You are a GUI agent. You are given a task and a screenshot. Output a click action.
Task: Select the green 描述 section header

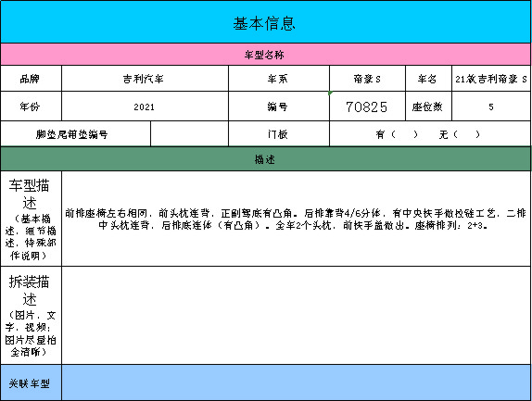tap(266, 159)
